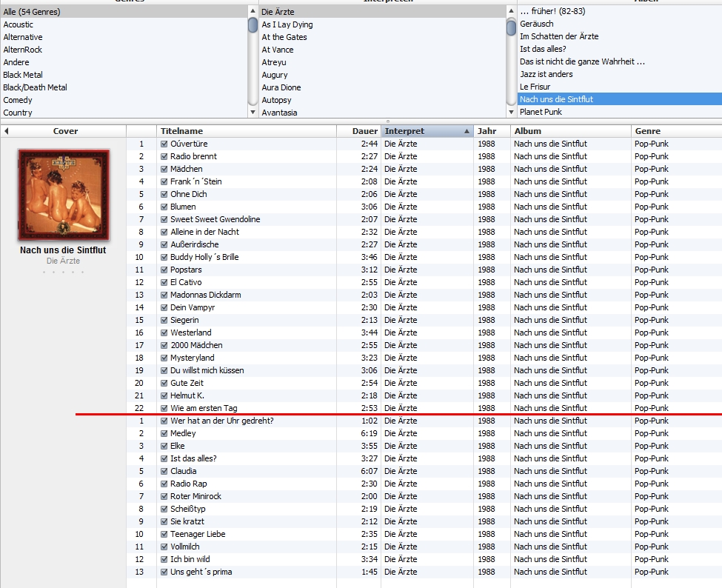This screenshot has width=722, height=588.
Task: Select the track title Frank´n´Stein
Action: click(x=196, y=181)
